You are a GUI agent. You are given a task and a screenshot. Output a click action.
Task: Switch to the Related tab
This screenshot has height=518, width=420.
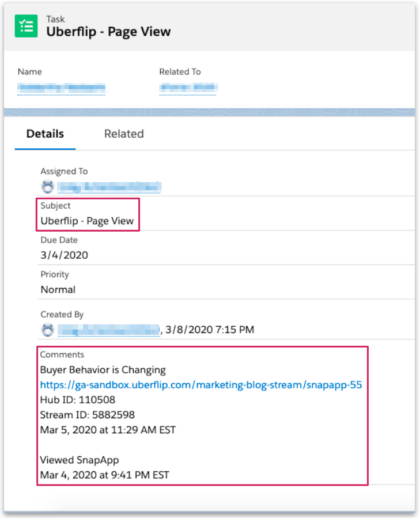click(124, 134)
